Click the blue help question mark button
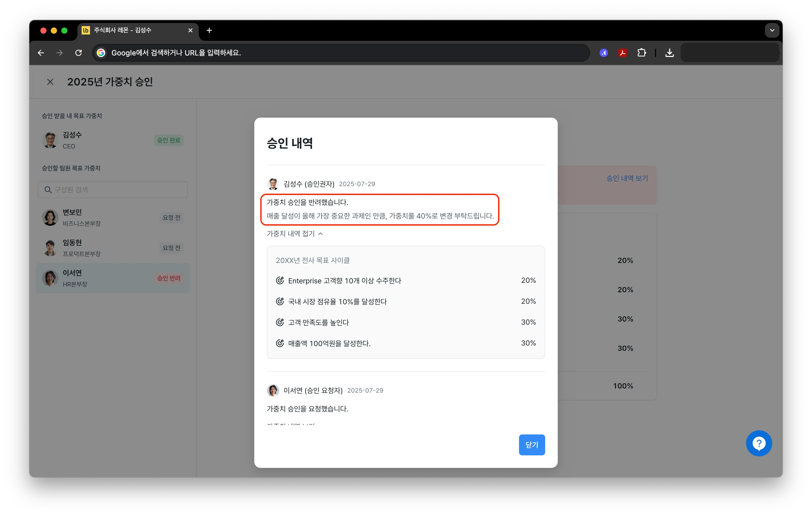The width and height of the screenshot is (812, 516). click(759, 443)
